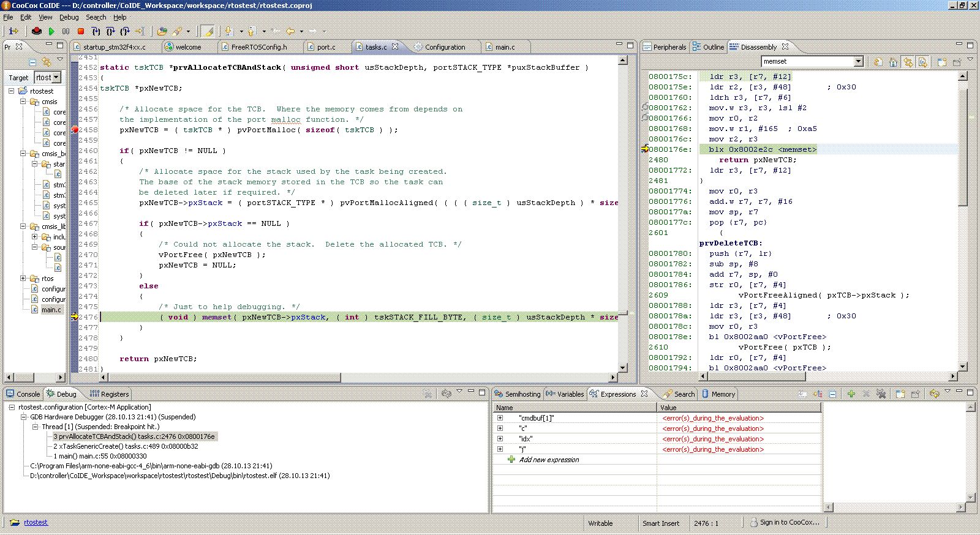
Task: Click Collapse All icon in project panel
Action: click(32, 62)
